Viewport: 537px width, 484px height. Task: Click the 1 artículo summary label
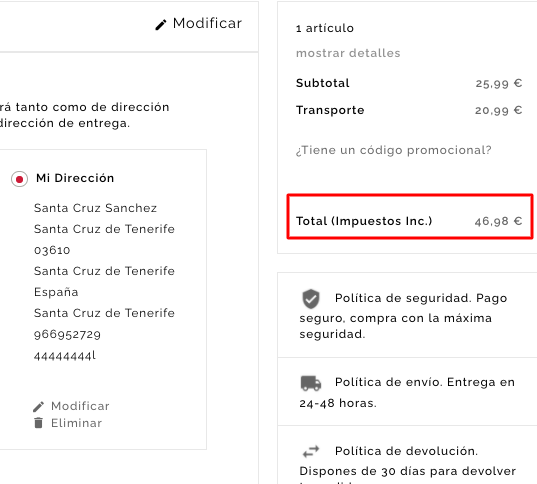(325, 28)
